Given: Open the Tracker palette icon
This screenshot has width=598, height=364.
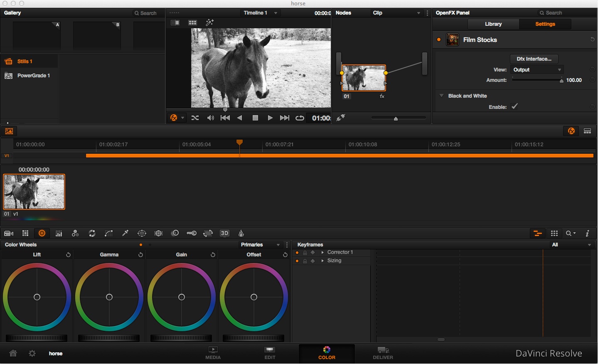Looking at the screenshot, I should (158, 234).
